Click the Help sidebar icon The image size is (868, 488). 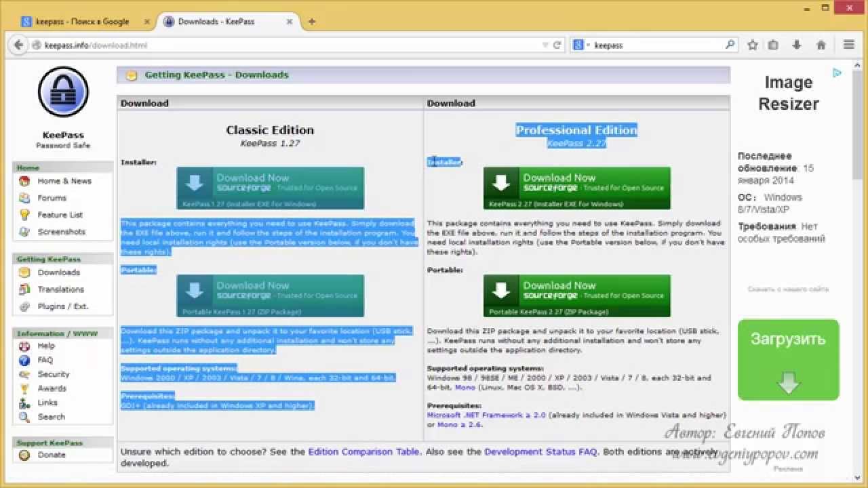[24, 346]
